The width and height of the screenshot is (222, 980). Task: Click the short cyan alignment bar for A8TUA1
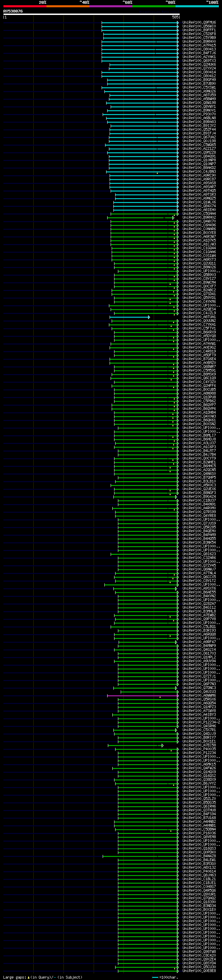click(130, 317)
